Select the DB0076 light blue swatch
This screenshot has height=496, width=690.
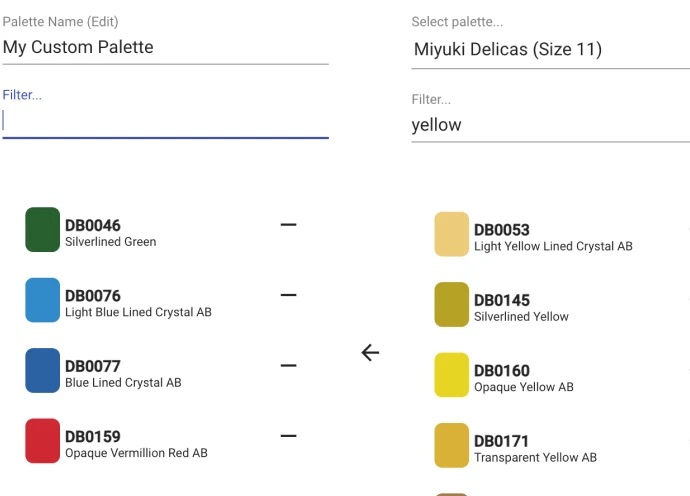coord(43,300)
